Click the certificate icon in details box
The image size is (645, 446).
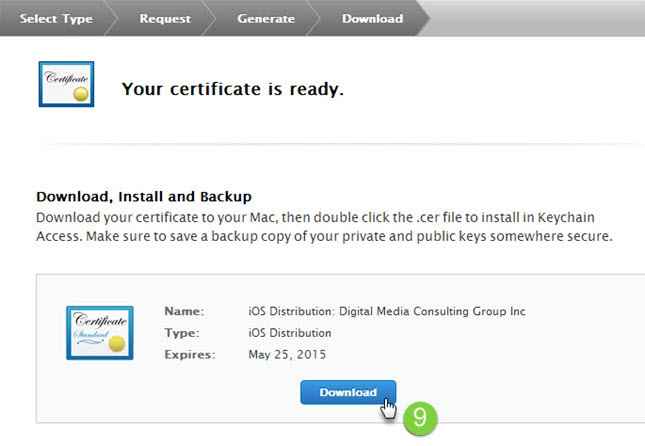pos(99,332)
